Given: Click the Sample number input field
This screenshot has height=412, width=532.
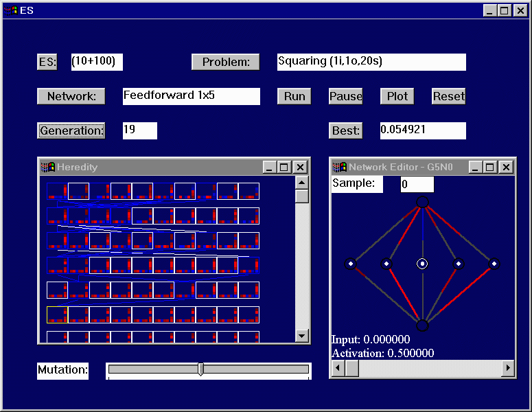Looking at the screenshot, I should pos(417,184).
